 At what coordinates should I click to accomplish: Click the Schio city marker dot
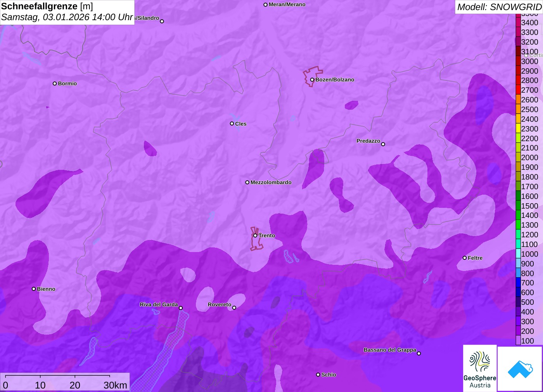pos(318,375)
